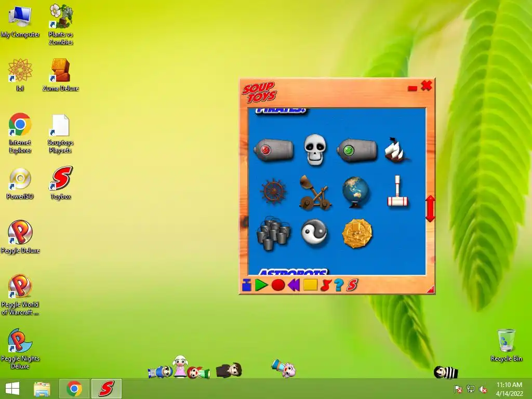532x399 pixels.
Task: Click the muted volume tray icon
Action: (483, 389)
